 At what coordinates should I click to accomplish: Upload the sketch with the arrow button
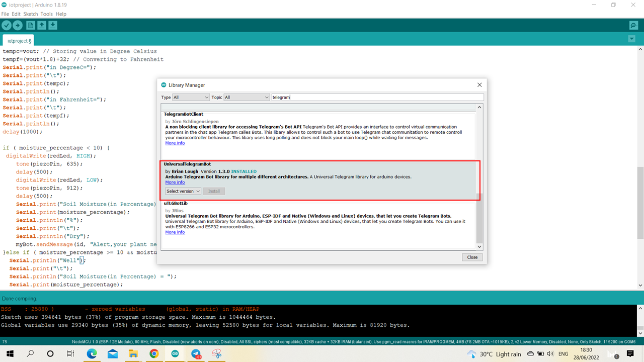[x=18, y=26]
